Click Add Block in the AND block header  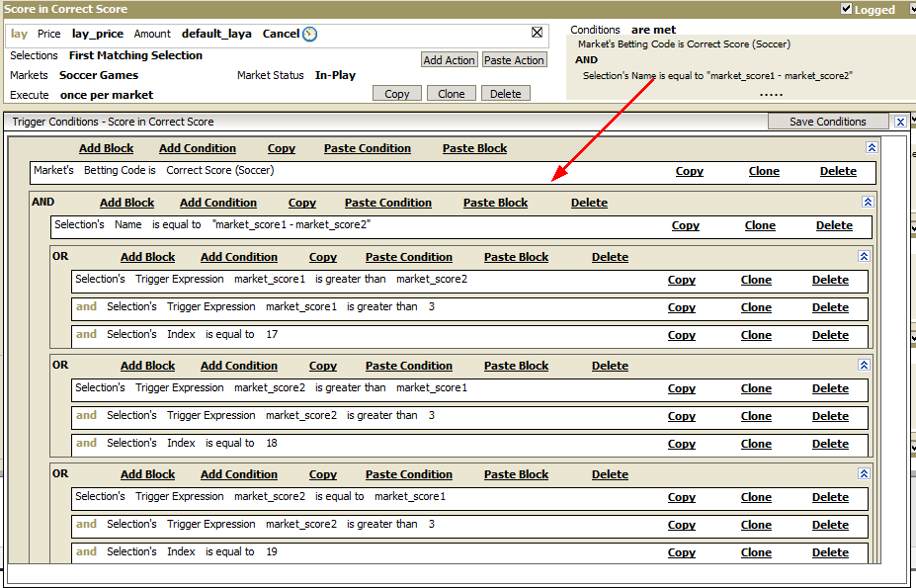pos(126,203)
